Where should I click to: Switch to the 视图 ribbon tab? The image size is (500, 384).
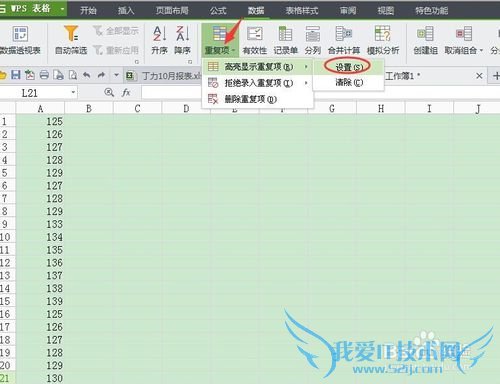(x=386, y=10)
